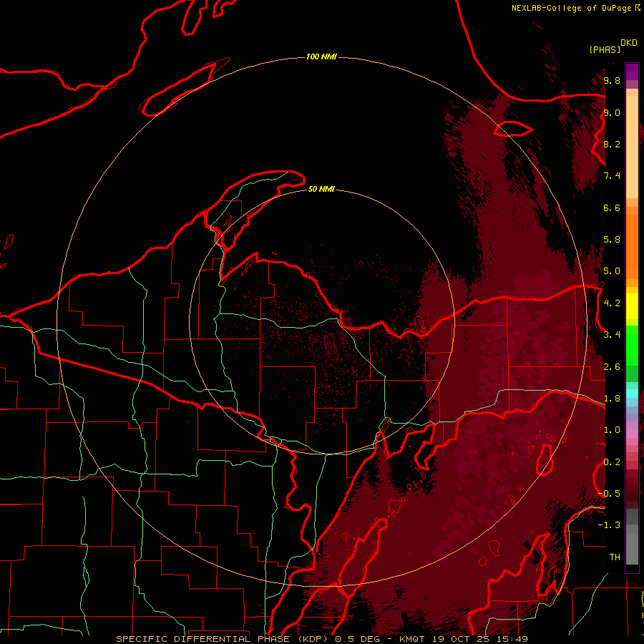Viewport: 644px width, 644px height.
Task: Click the SPECIFIC DIFFERENTIAL PHASE (KDP) caption text
Action: click(x=223, y=639)
